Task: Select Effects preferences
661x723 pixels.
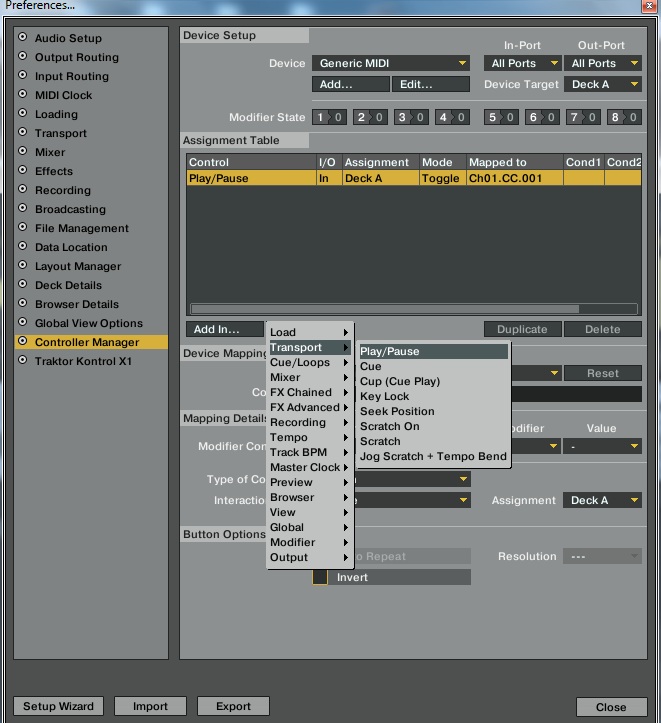Action: click(53, 171)
